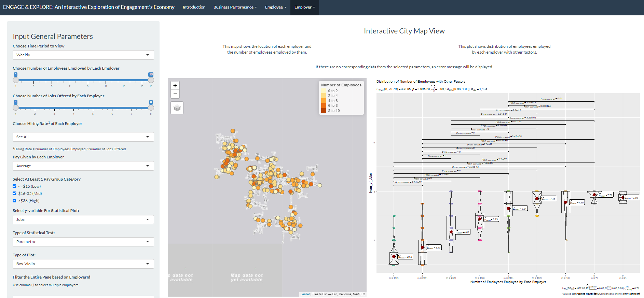
Task: Toggle the $16-35 (Mid) pay group
Action: tap(15, 194)
